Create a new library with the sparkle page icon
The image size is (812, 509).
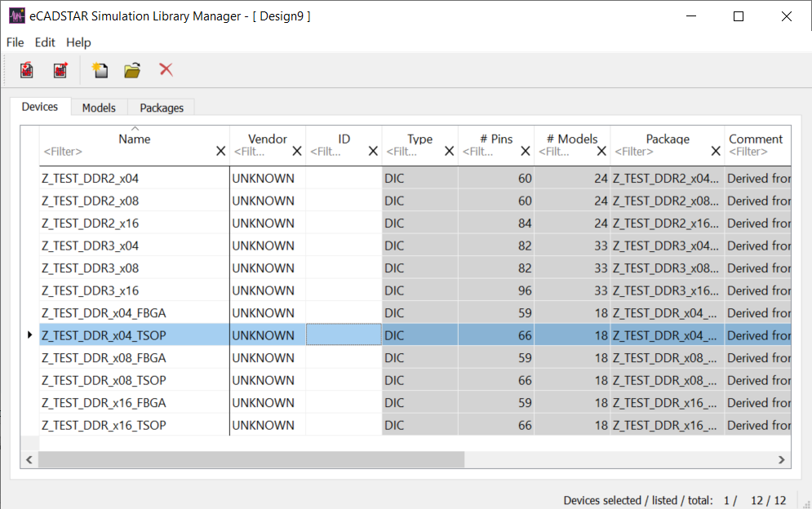point(100,70)
